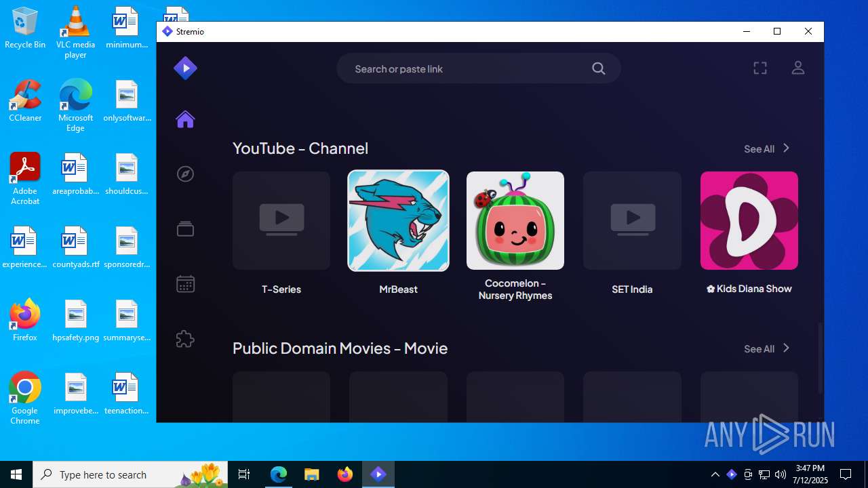Click the YouTube - Channel heading
Viewport: 868px width, 488px height.
(x=300, y=148)
